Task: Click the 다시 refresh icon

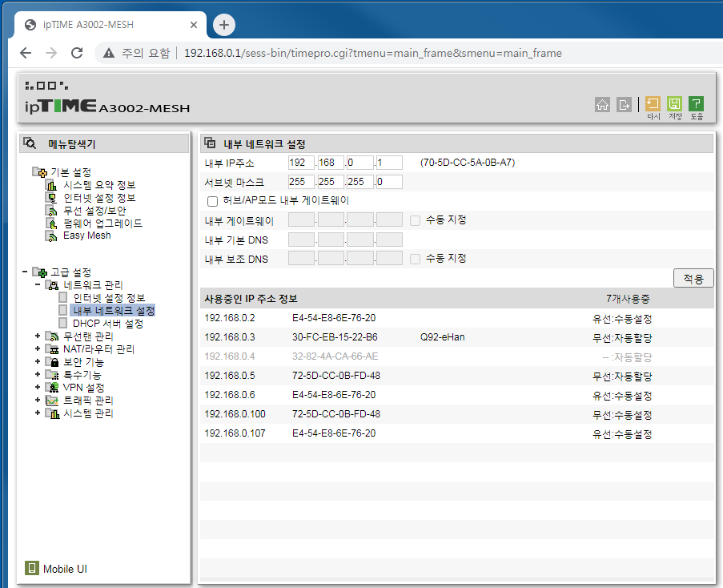Action: [653, 104]
